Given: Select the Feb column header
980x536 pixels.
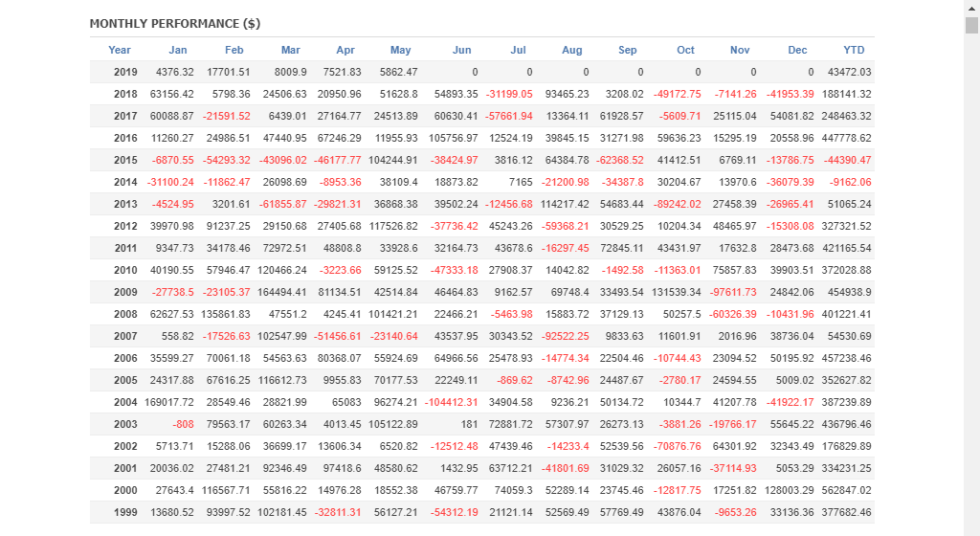Looking at the screenshot, I should pos(234,50).
